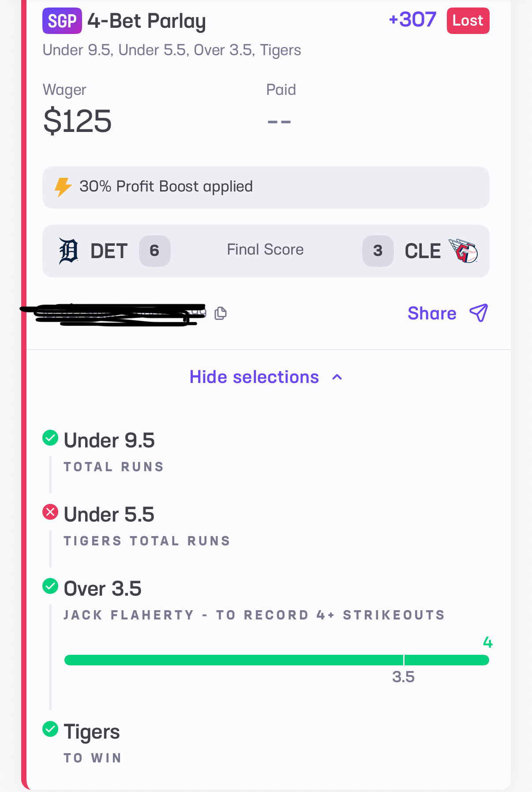Image resolution: width=532 pixels, height=792 pixels.
Task: Select the +307 parlay odds
Action: pos(412,20)
